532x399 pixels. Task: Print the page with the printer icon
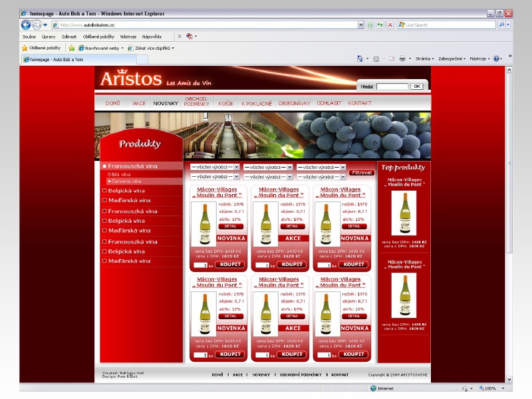[x=402, y=59]
